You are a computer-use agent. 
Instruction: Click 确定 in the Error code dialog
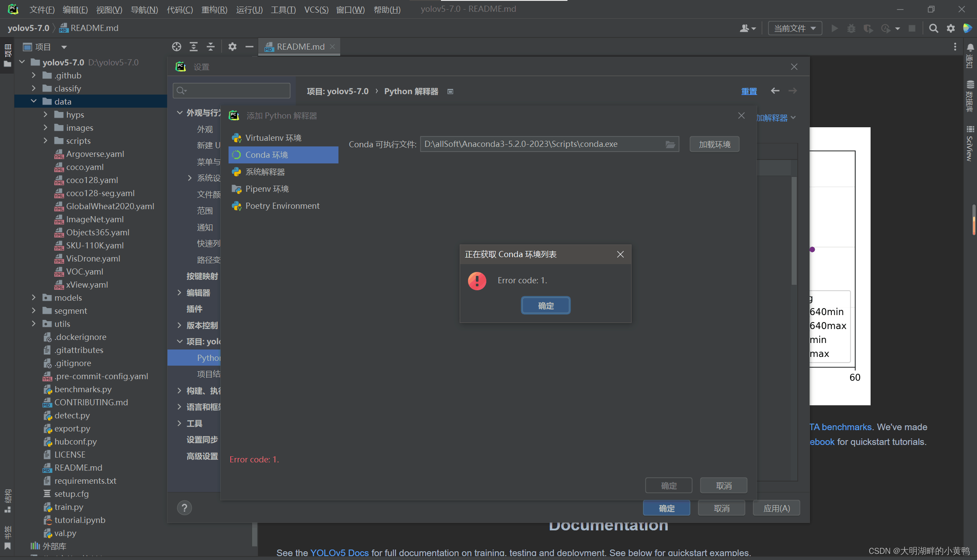point(546,305)
